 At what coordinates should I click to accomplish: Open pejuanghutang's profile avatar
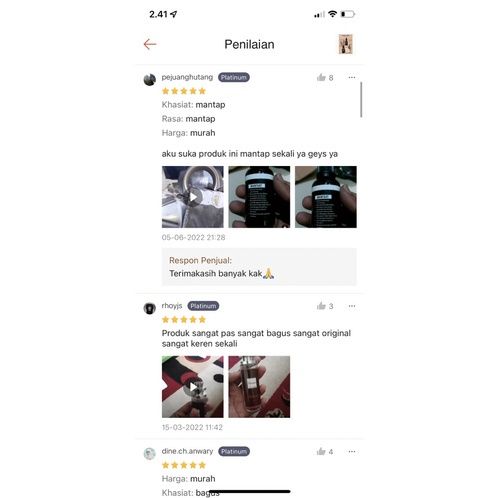150,80
